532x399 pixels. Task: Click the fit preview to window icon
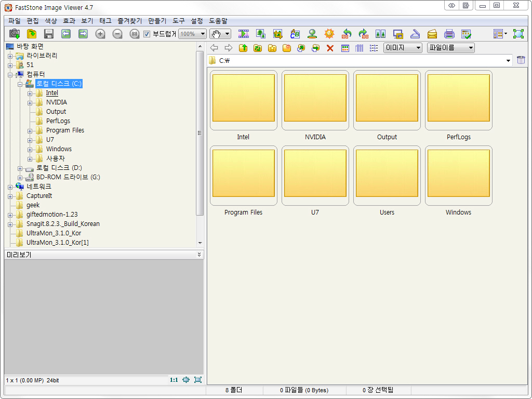click(186, 380)
